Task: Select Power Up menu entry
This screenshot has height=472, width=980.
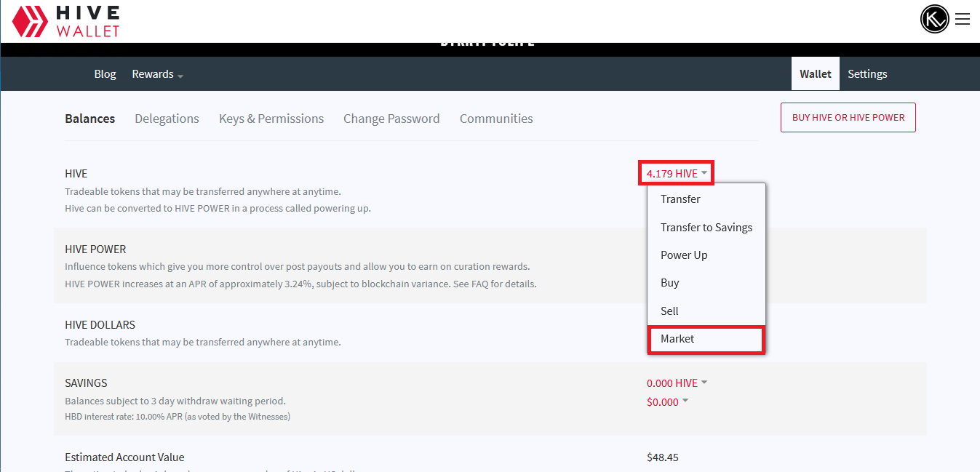Action: pos(684,255)
